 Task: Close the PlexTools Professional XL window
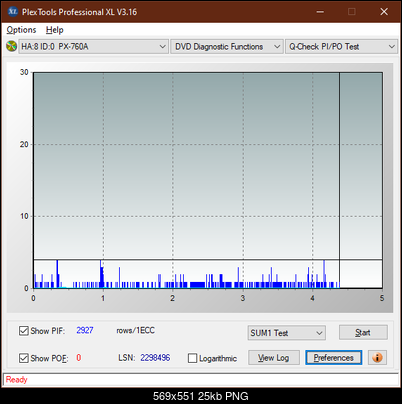click(x=384, y=12)
